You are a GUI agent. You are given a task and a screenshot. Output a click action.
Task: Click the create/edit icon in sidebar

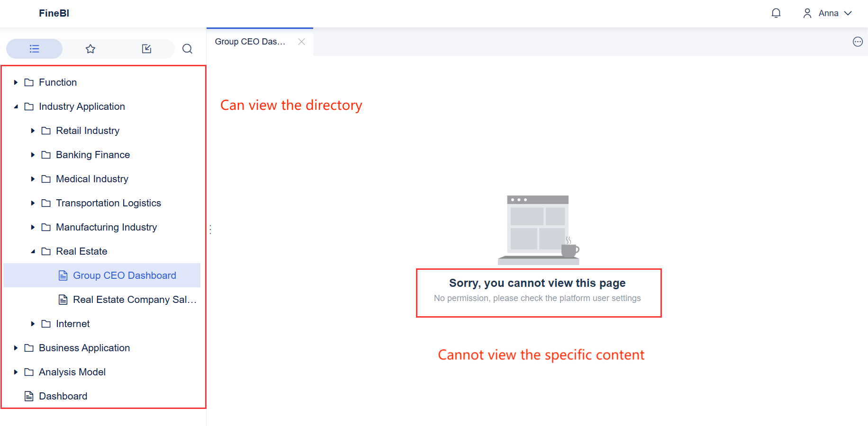[x=147, y=49]
